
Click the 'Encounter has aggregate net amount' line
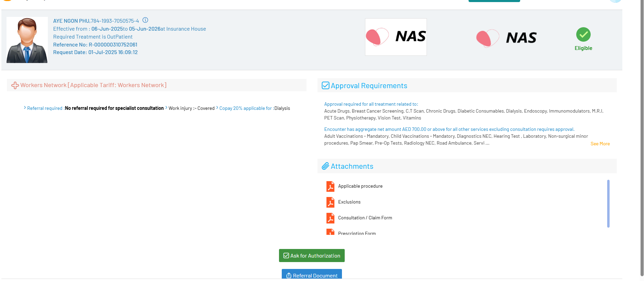(449, 129)
